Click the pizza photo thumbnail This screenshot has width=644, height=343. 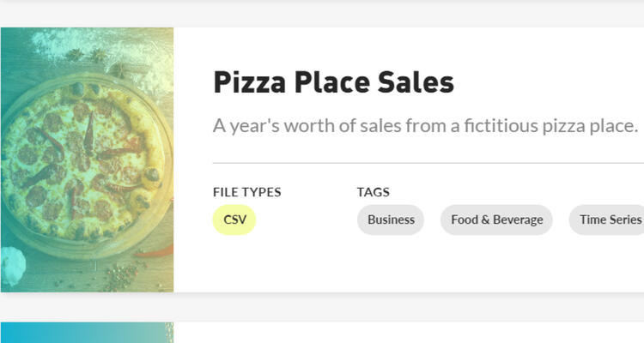point(87,159)
